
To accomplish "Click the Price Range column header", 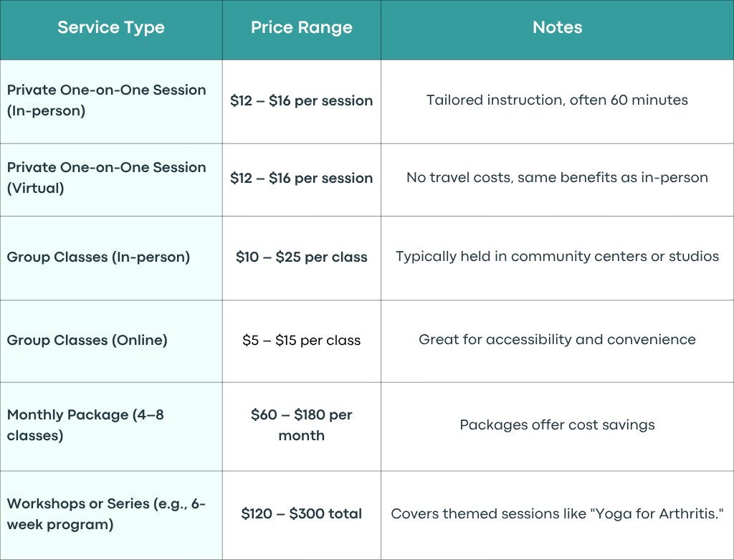I will pos(302,28).
